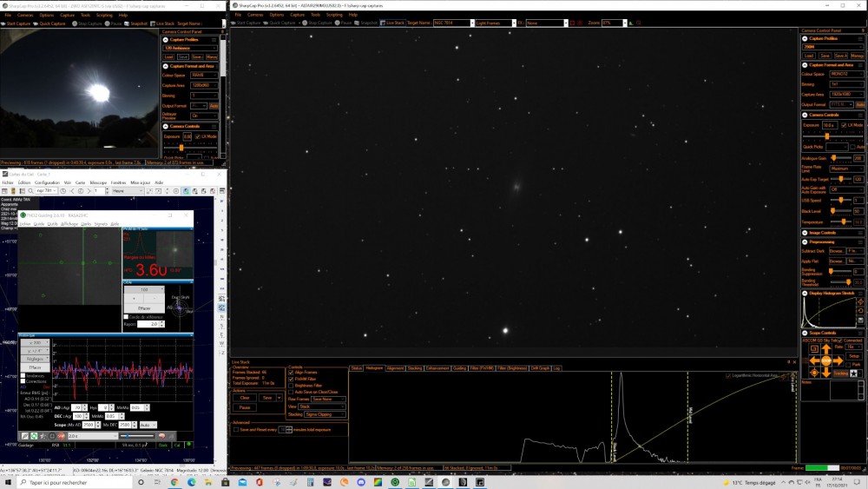Click S direction button in Cartes du Ciel sidebar
This screenshot has width=868, height=489.
click(221, 327)
